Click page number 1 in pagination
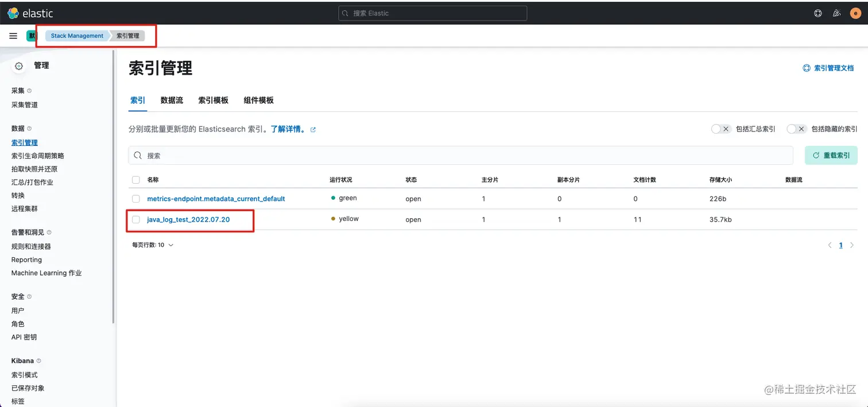The width and height of the screenshot is (868, 407). pos(841,245)
